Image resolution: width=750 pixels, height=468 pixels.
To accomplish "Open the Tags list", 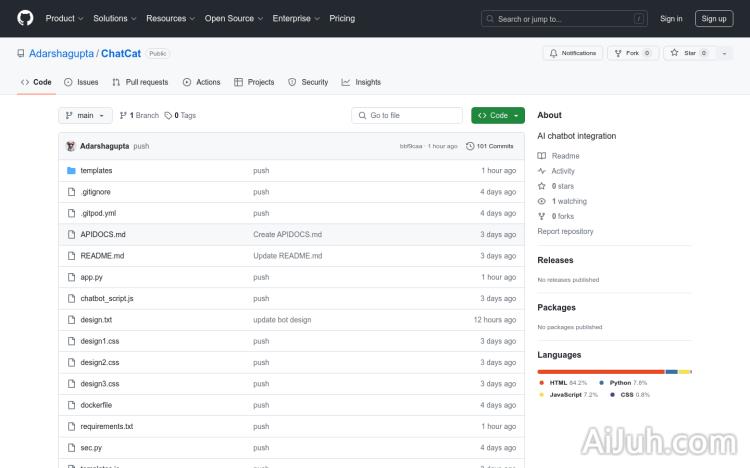I will [180, 116].
